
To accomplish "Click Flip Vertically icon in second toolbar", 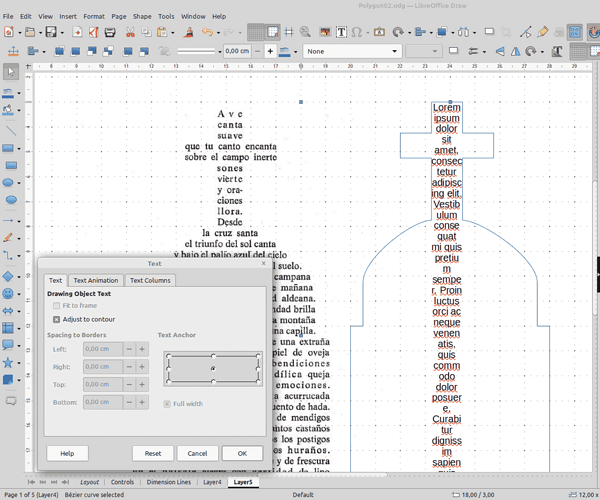I will point(499,51).
